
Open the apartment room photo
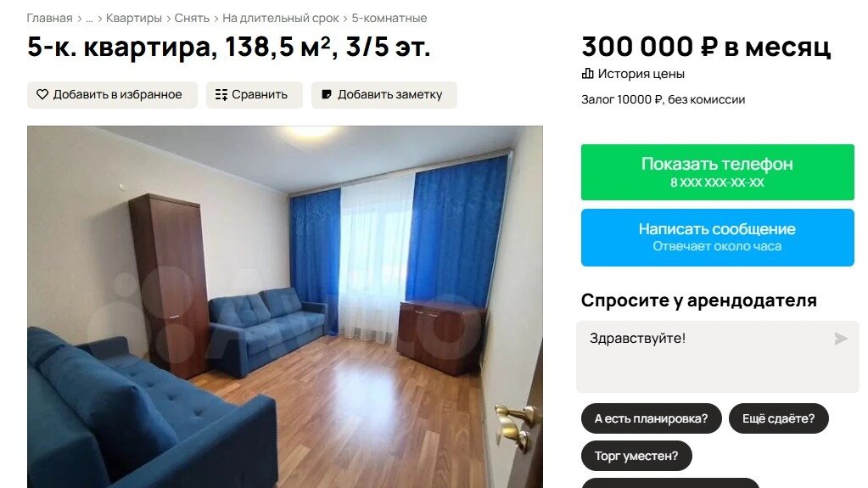285,307
